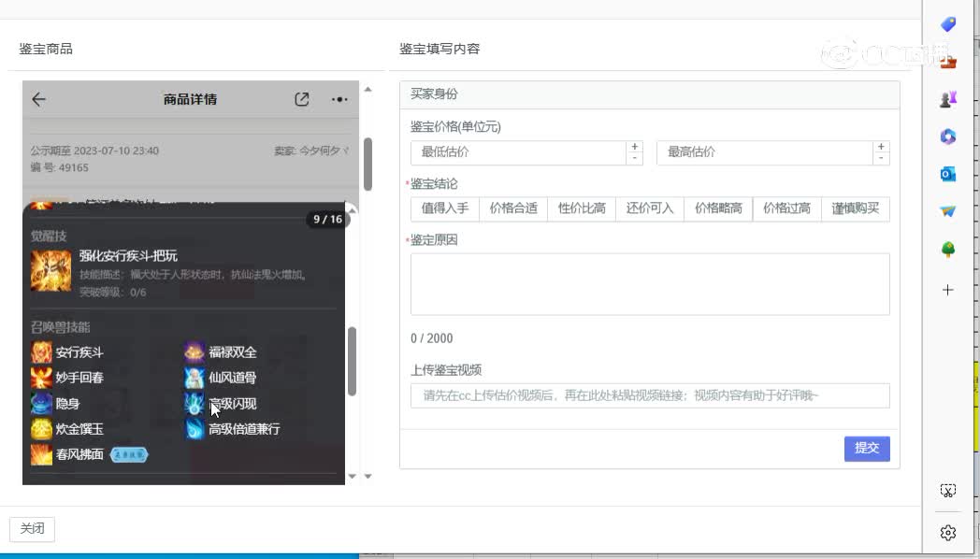
Task: Select the 春风拂面 skill icon
Action: pyautogui.click(x=40, y=455)
